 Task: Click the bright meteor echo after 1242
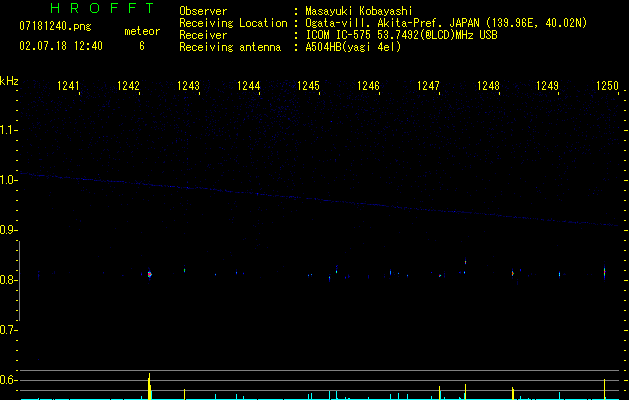pyautogui.click(x=150, y=274)
